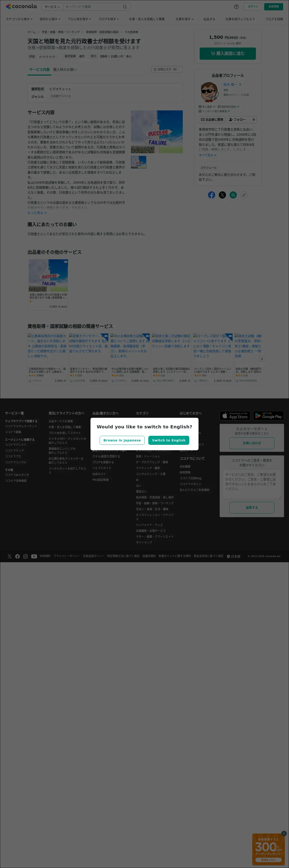The width and height of the screenshot is (289, 868).
Task: Open seller's other service card 3,000円
Action: coord(48,284)
